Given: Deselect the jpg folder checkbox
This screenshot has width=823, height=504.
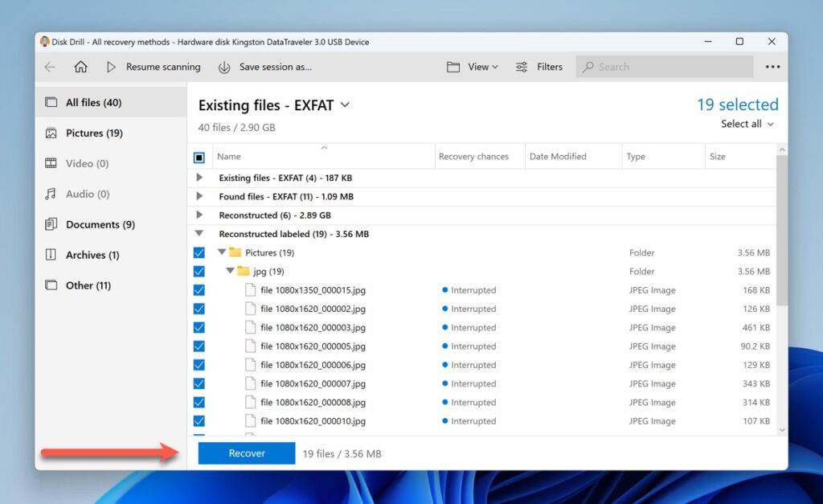Looking at the screenshot, I should click(199, 271).
